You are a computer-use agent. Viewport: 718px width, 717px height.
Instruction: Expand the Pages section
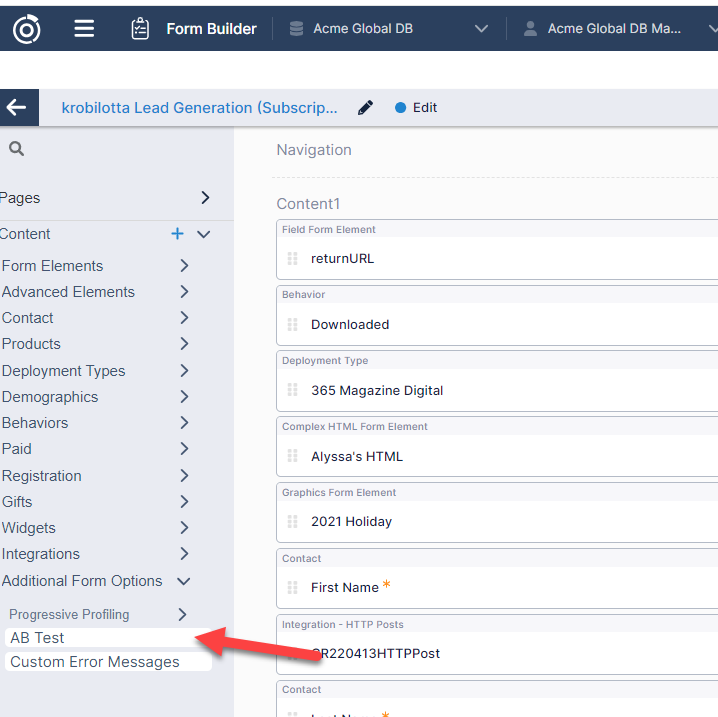point(205,198)
